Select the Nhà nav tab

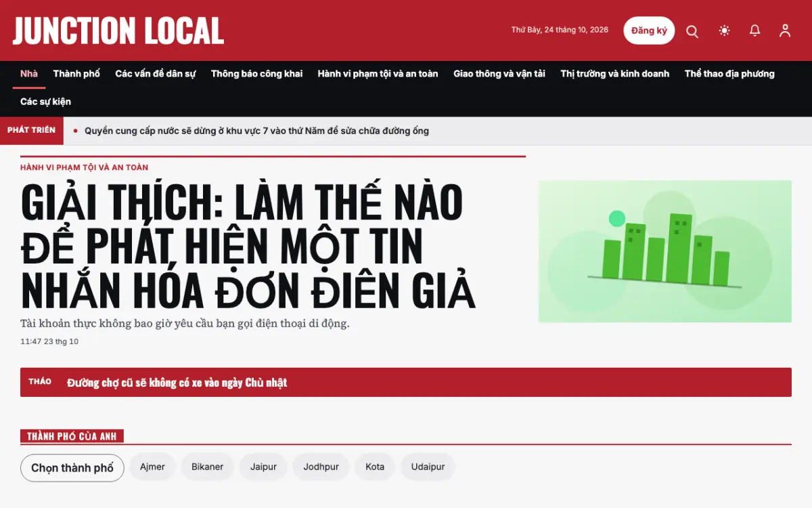29,74
